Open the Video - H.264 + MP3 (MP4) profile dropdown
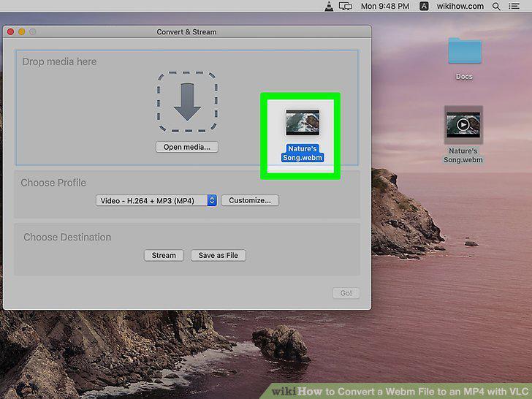This screenshot has height=399, width=532. [156, 200]
